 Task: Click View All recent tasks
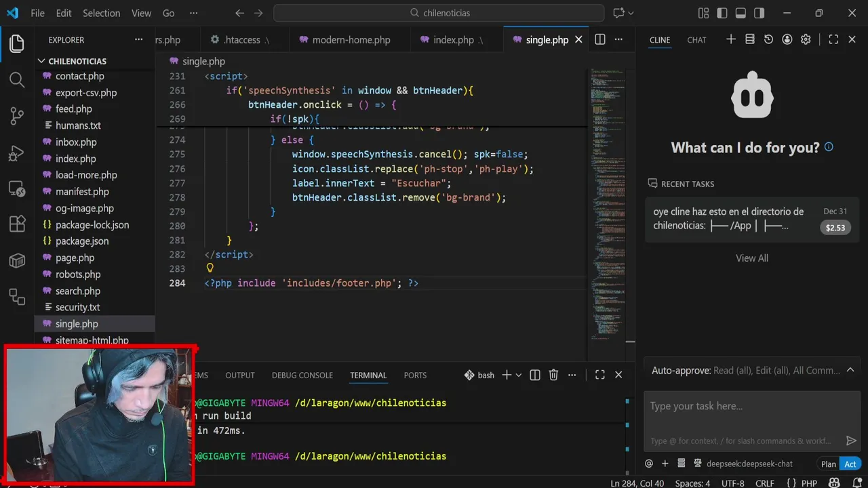coord(752,258)
